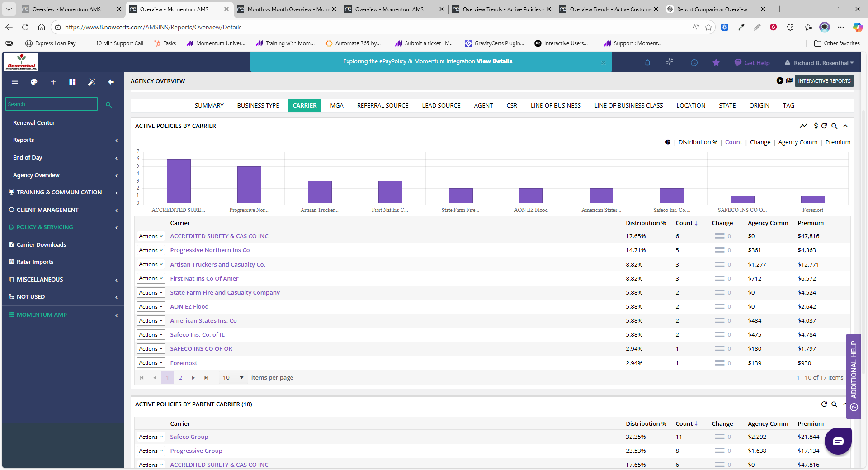Switch to the MGA tab
Screen dimensions: 868x470
click(x=336, y=105)
